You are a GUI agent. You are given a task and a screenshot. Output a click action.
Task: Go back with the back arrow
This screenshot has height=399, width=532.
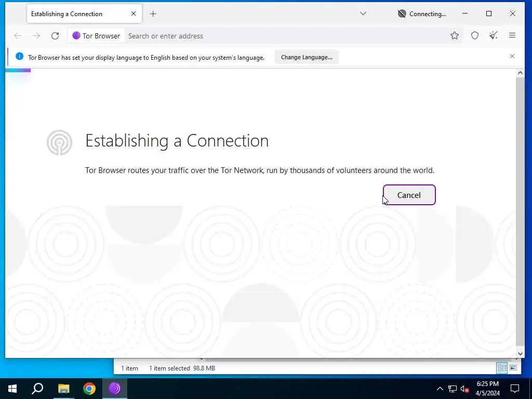pos(18,36)
